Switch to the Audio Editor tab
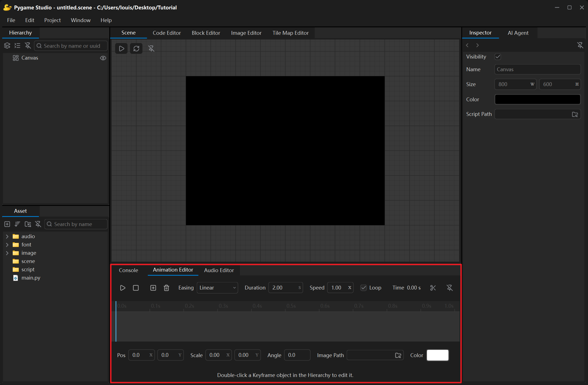588x385 pixels. point(219,270)
